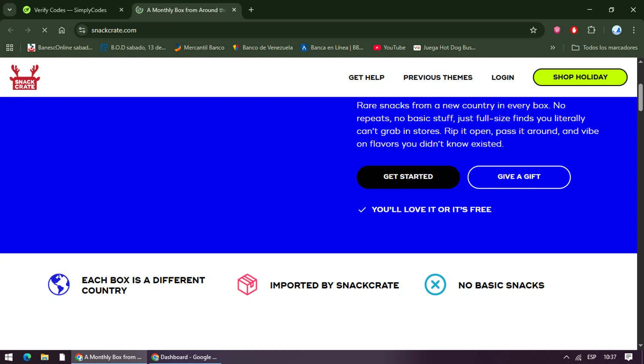The height and width of the screenshot is (364, 644).
Task: Click the pink box icon for Imported by SnackCrate
Action: [247, 284]
